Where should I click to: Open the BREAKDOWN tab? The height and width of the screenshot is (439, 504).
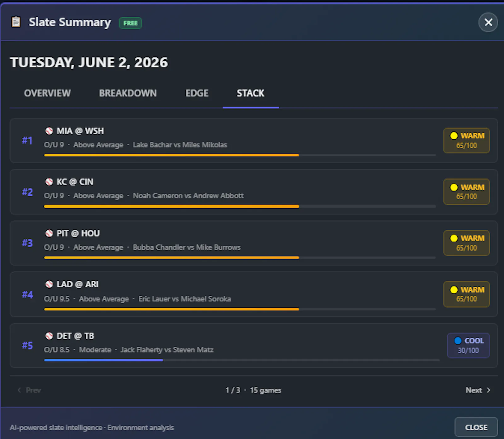click(x=128, y=93)
